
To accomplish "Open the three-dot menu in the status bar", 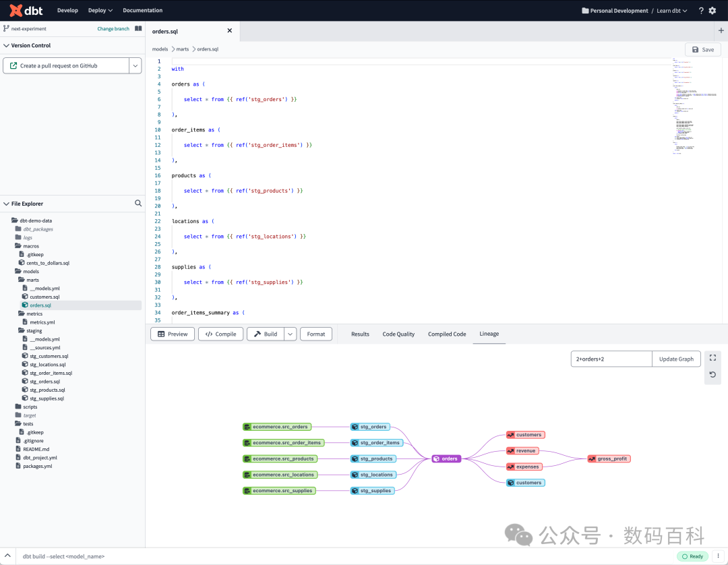I will coord(717,556).
